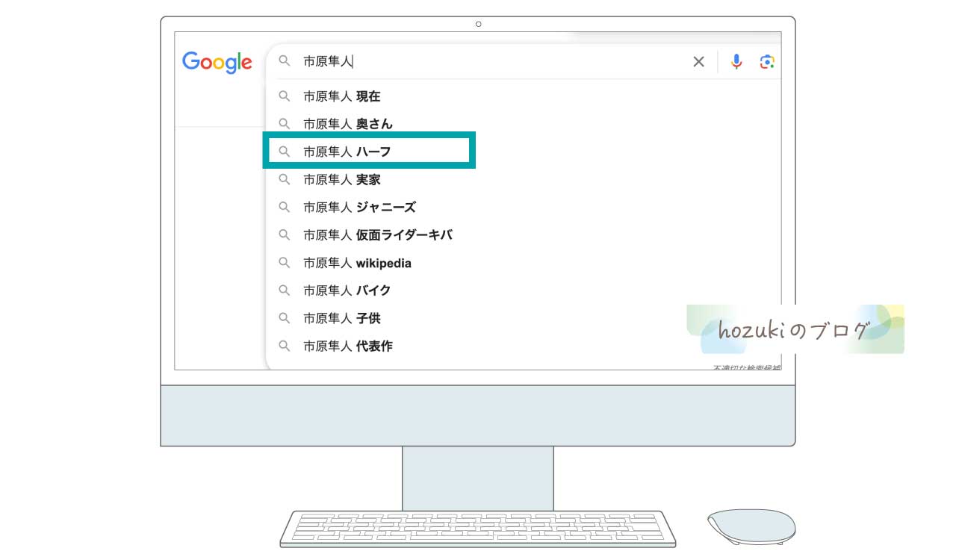Choose the 市原隼人 バイク suggestion

(347, 290)
